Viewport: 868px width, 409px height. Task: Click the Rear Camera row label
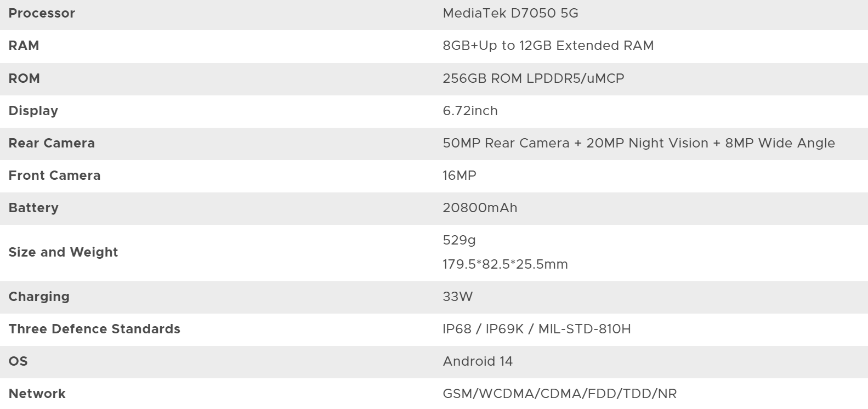pos(52,143)
